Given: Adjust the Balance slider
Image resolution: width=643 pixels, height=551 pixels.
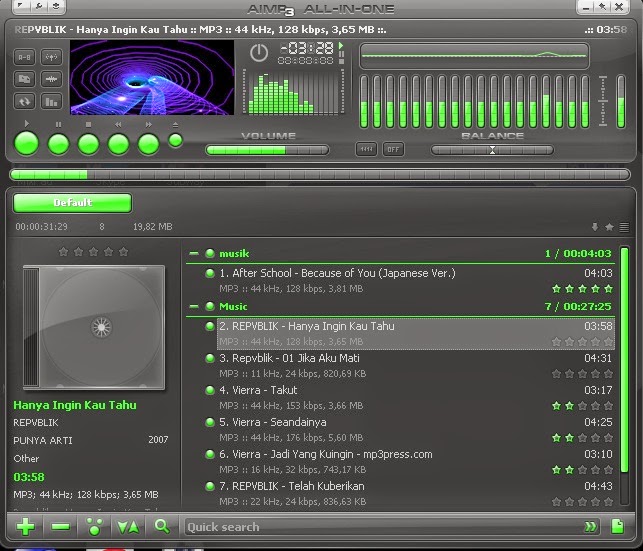Looking at the screenshot, I should click(492, 150).
